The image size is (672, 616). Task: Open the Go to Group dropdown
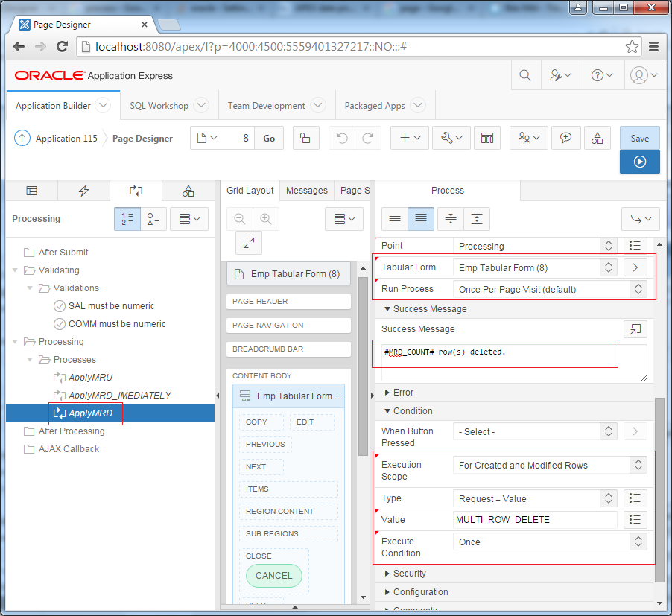[641, 219]
